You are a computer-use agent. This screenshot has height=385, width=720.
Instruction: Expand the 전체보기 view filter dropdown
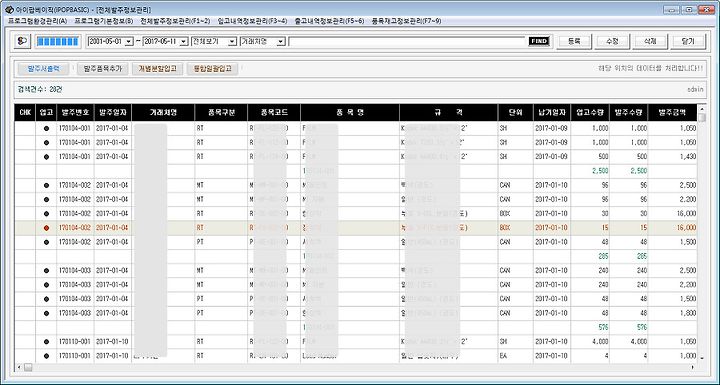[232, 41]
